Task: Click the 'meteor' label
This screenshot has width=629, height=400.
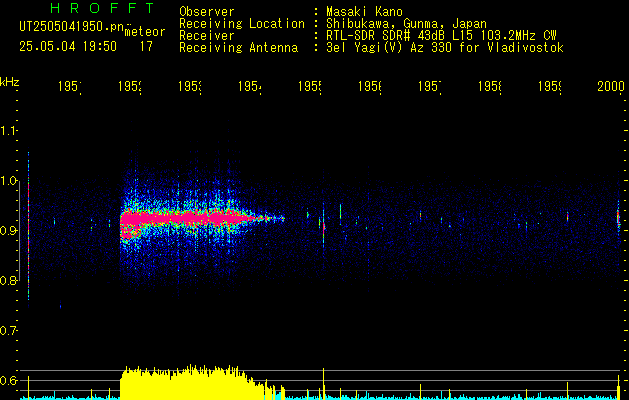Action: 145,32
